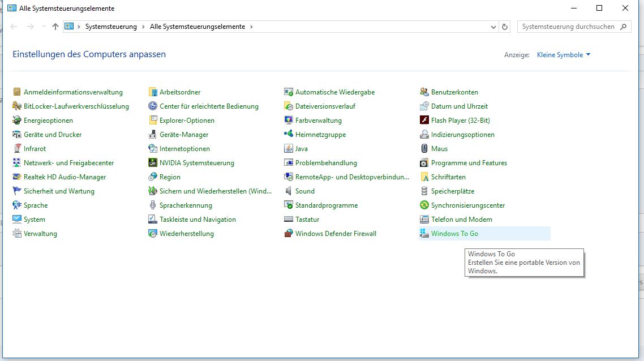Click the Arbeitsordner icon
The height and width of the screenshot is (361, 644).
153,92
